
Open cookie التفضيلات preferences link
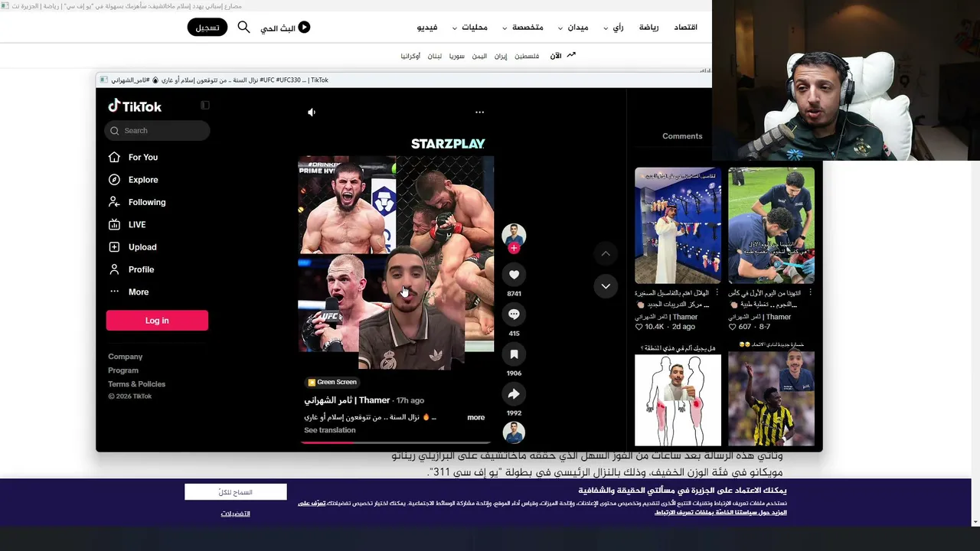click(236, 514)
